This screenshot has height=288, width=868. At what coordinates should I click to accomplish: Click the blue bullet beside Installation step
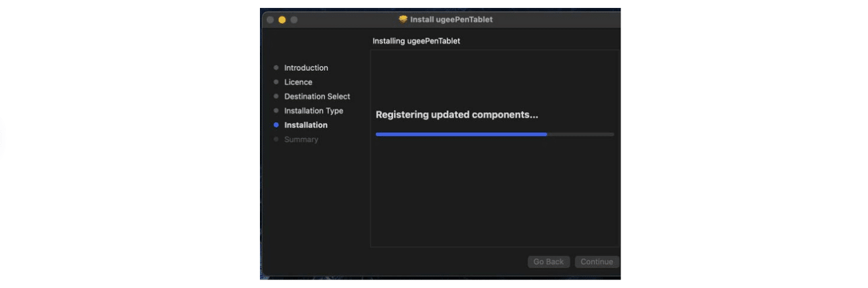tap(276, 125)
